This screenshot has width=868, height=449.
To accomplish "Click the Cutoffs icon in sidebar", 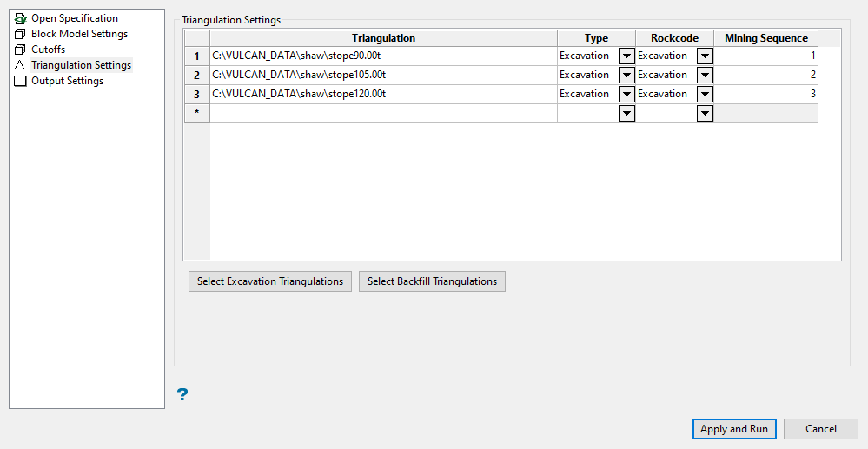I will pyautogui.click(x=21, y=50).
